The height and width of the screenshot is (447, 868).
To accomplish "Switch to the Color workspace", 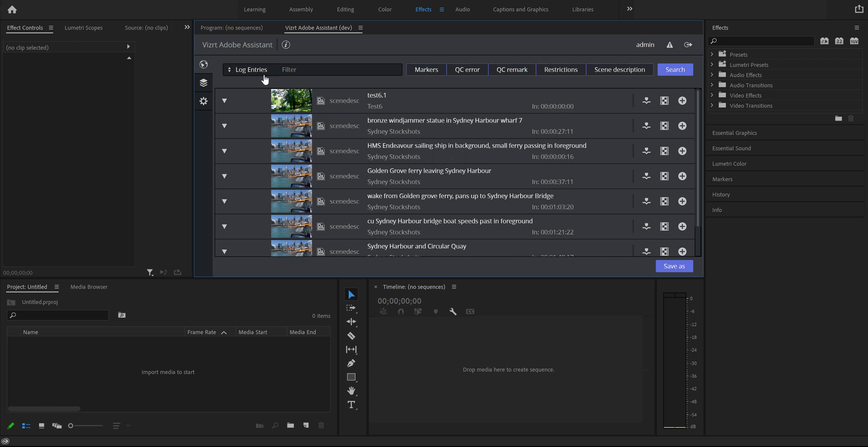I will (x=385, y=9).
